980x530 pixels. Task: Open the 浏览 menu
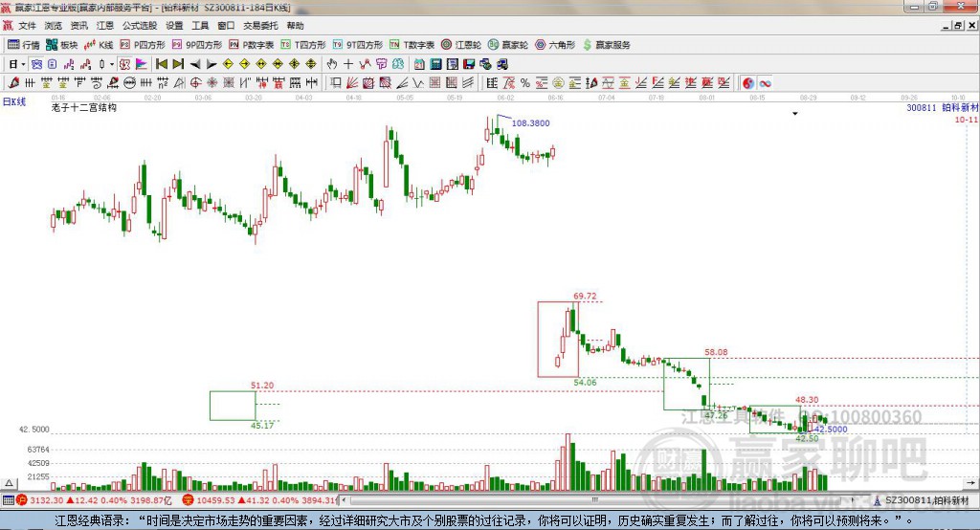pos(54,26)
